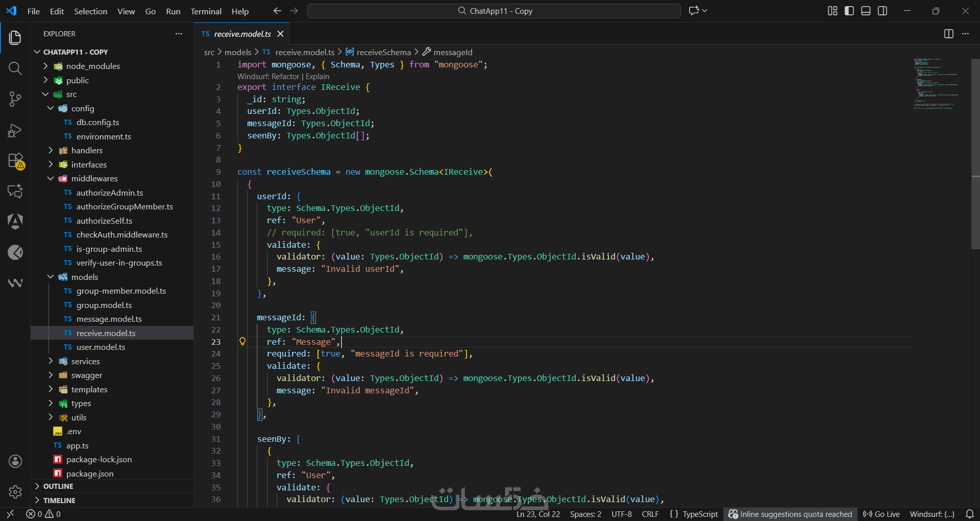Open the Search view in activity bar
Screen dimensions: 980x521
tap(15, 68)
